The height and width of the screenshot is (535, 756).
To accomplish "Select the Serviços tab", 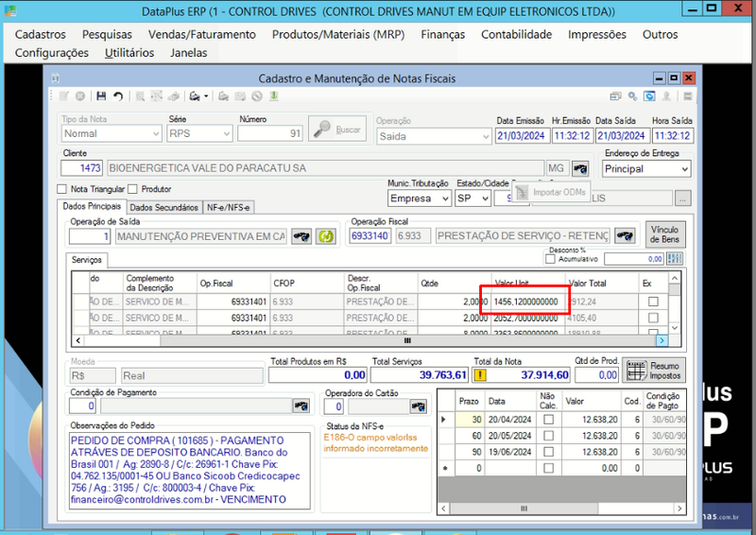I will pyautogui.click(x=87, y=260).
